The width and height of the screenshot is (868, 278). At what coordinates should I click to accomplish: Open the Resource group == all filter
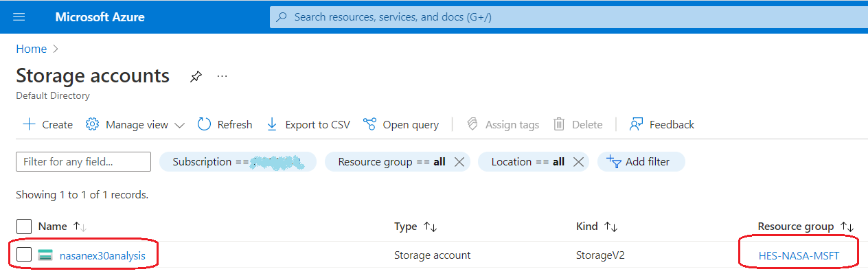392,162
